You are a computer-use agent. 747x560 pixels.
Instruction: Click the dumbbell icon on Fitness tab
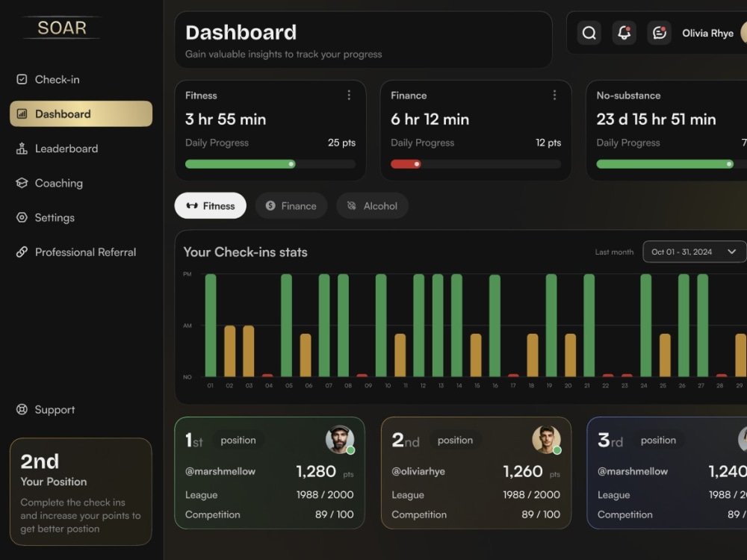192,206
